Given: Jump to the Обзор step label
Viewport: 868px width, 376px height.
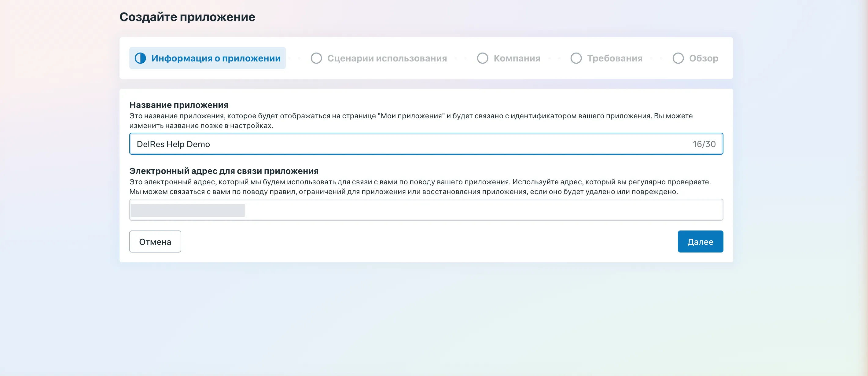Looking at the screenshot, I should tap(704, 58).
